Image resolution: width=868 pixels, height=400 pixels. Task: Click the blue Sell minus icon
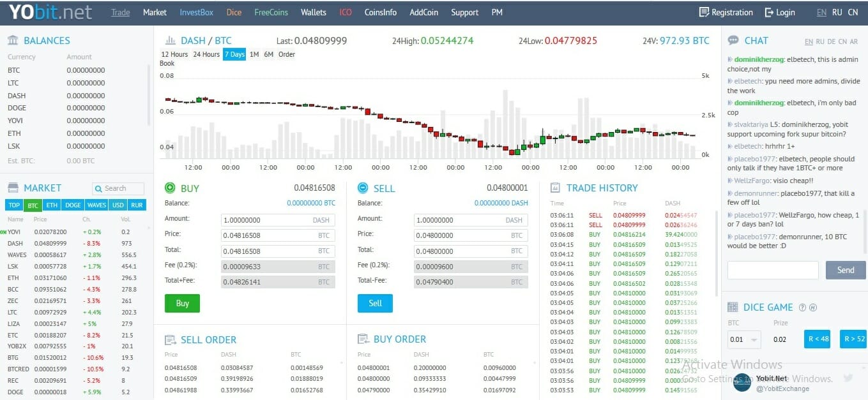pyautogui.click(x=363, y=188)
